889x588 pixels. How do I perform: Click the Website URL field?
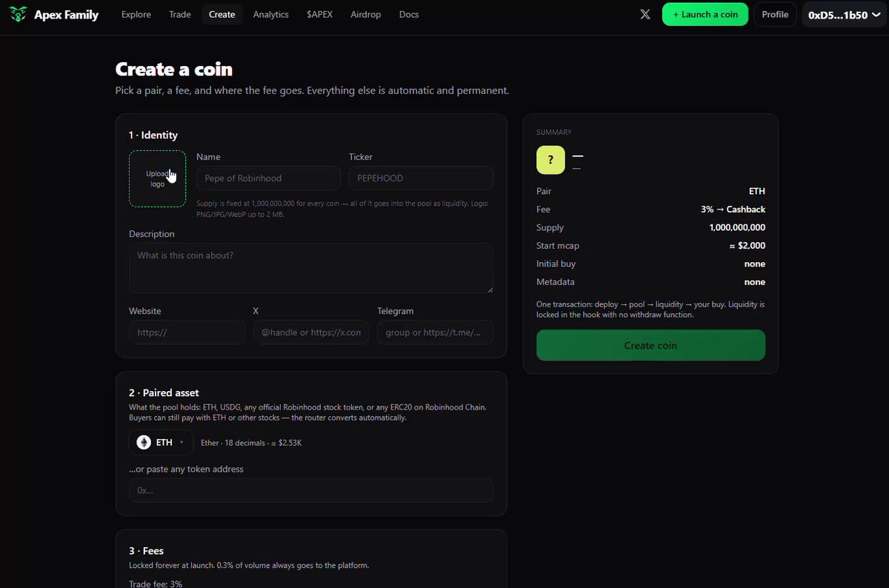point(187,333)
